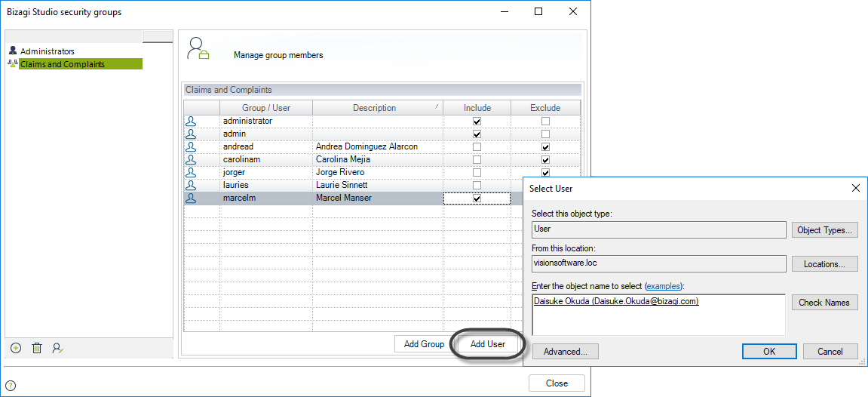Image resolution: width=868 pixels, height=397 pixels.
Task: Check Include for jorger
Action: point(477,172)
